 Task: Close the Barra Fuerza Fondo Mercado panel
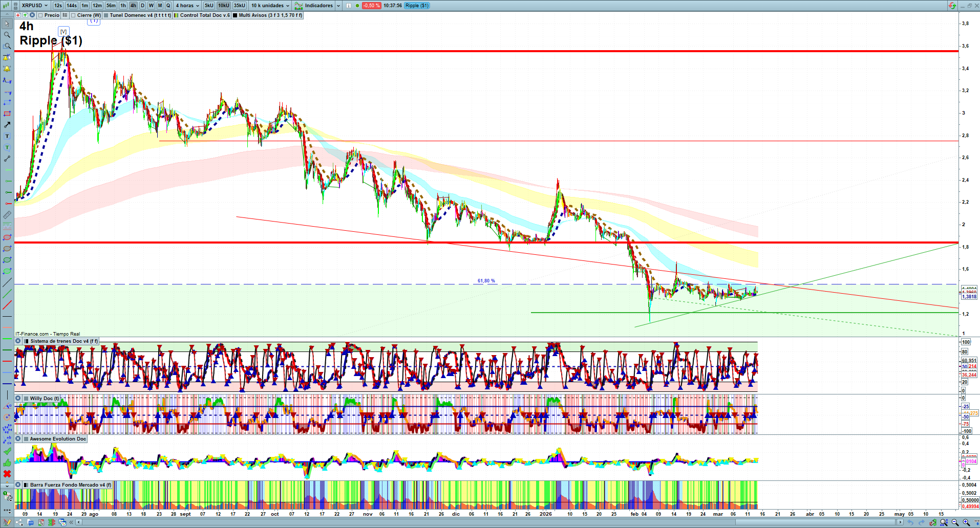(18, 485)
